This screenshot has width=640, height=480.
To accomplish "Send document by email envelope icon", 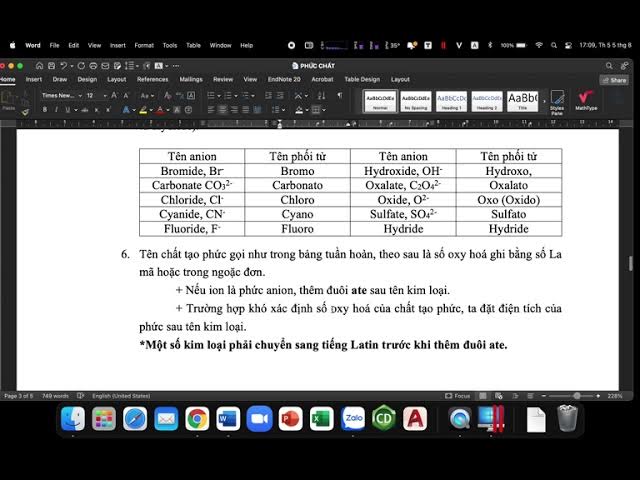I will tap(105, 66).
